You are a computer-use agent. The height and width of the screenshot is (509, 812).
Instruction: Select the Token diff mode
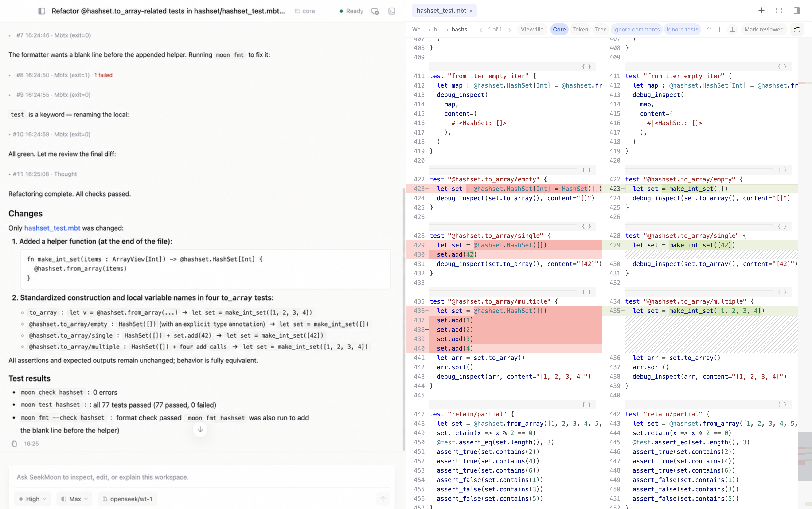[x=580, y=30]
